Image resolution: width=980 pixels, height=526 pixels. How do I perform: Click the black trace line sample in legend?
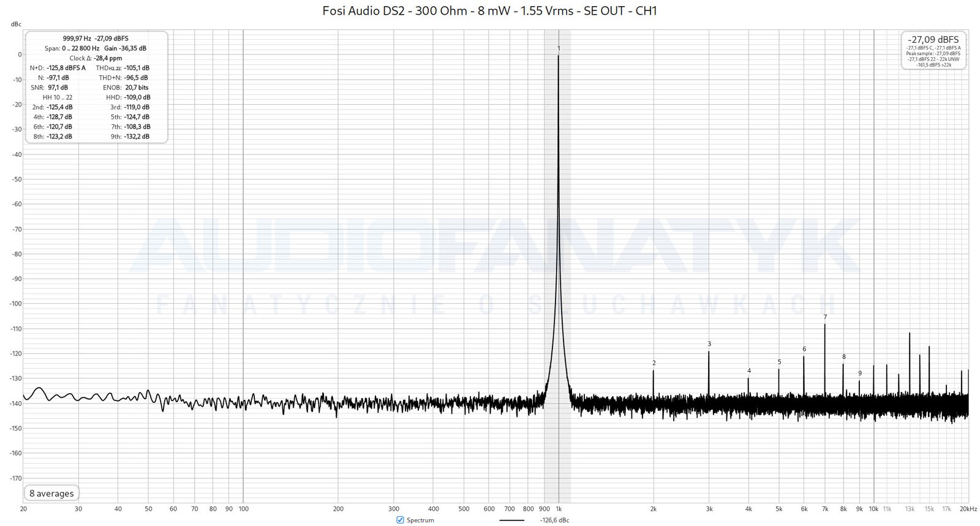click(511, 520)
